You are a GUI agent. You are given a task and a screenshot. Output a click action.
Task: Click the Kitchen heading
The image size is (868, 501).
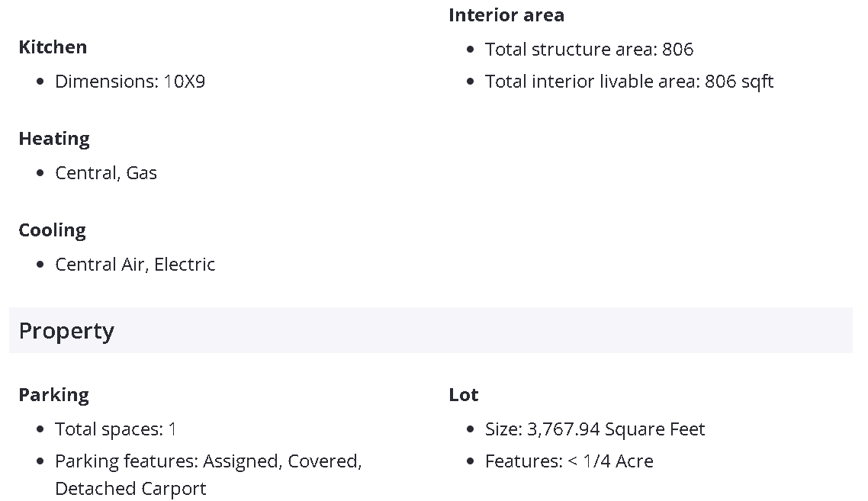point(53,47)
